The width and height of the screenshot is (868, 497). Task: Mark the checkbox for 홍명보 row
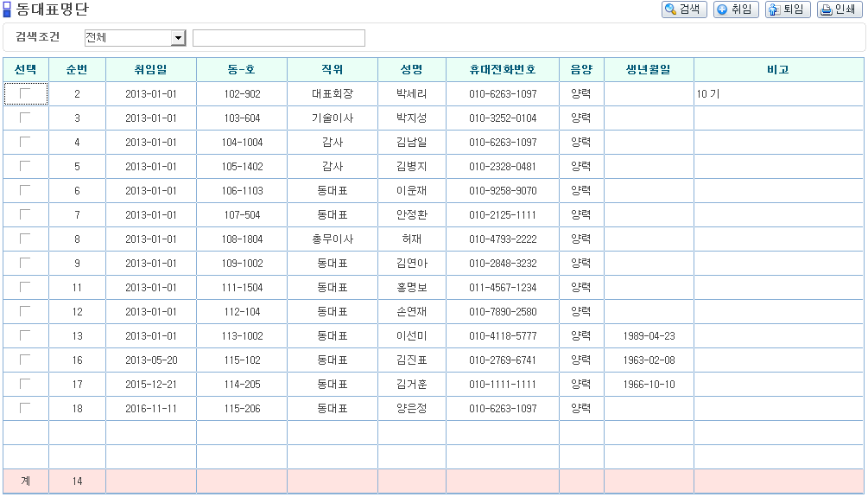pyautogui.click(x=25, y=287)
